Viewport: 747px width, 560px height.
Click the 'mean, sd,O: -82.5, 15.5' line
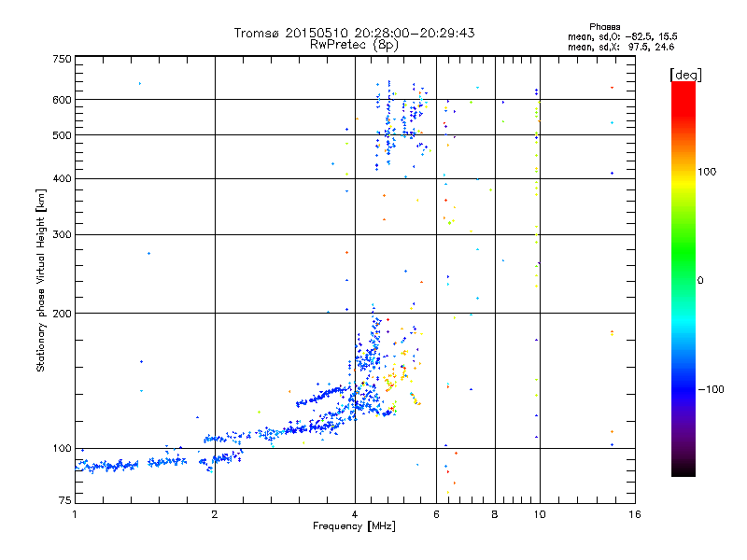click(x=622, y=36)
